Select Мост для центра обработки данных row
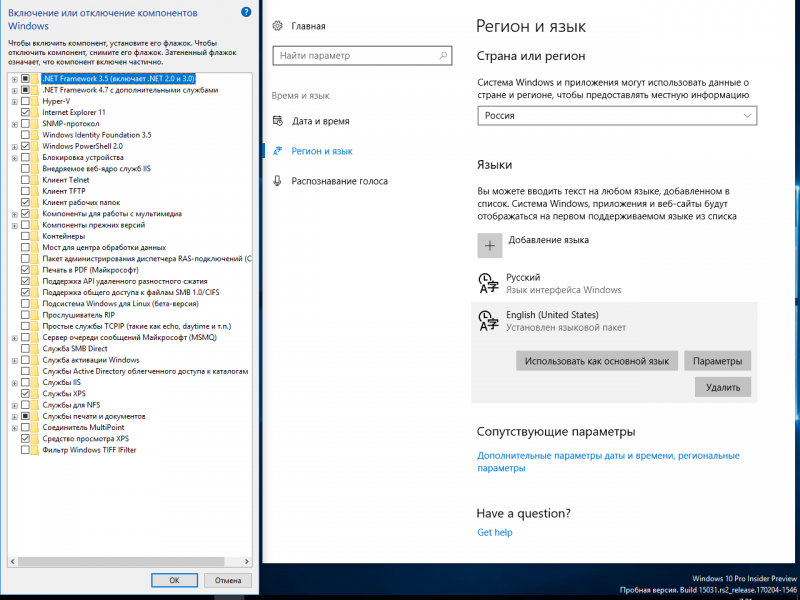The width and height of the screenshot is (800, 600). (x=104, y=247)
